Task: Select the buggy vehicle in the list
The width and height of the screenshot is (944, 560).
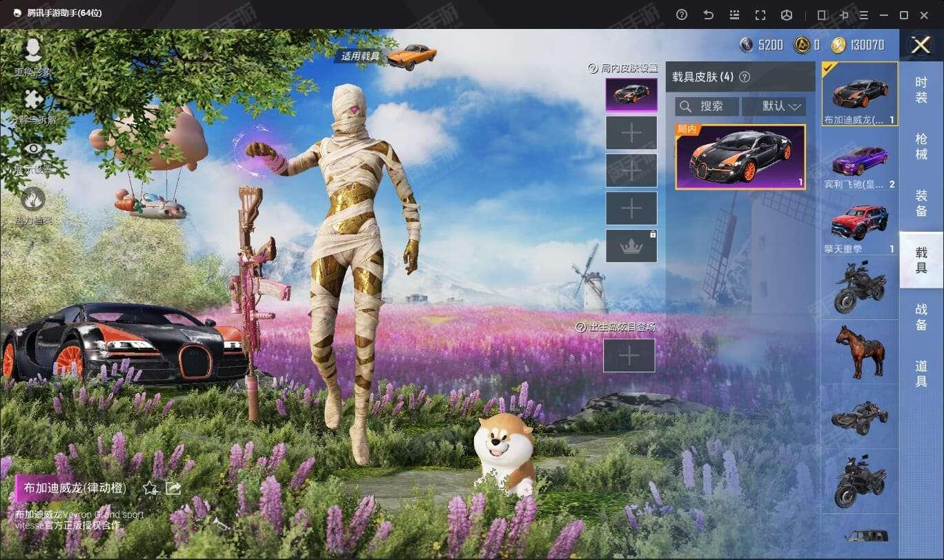Action: click(x=860, y=417)
